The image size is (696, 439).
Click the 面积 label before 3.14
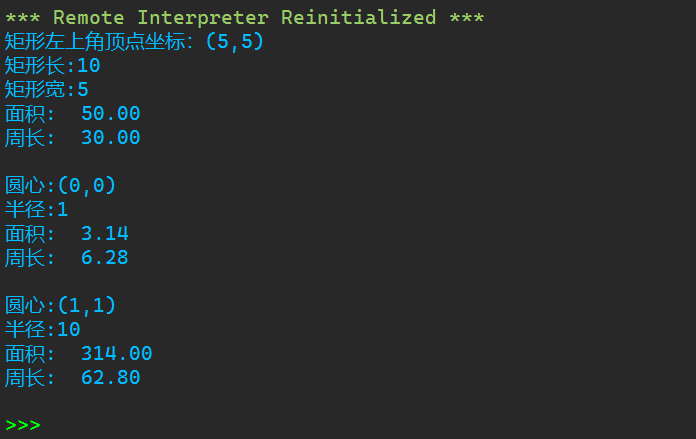pos(24,234)
